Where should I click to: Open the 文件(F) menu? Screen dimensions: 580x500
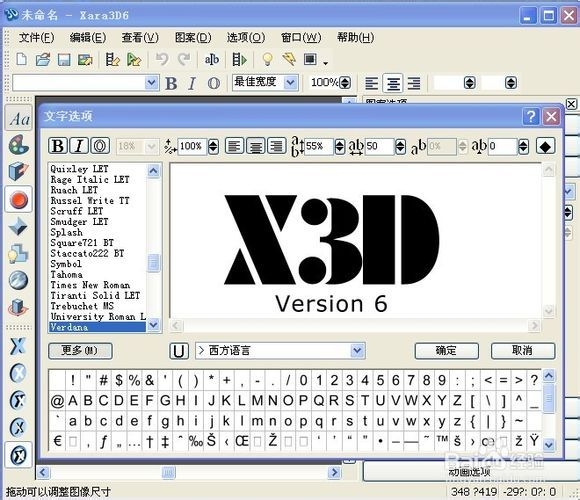coord(36,37)
